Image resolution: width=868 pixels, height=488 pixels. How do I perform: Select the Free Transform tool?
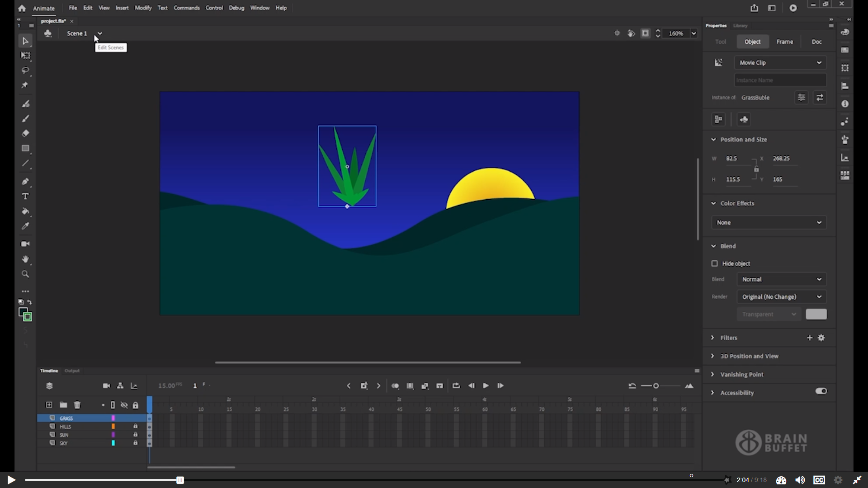(x=25, y=56)
